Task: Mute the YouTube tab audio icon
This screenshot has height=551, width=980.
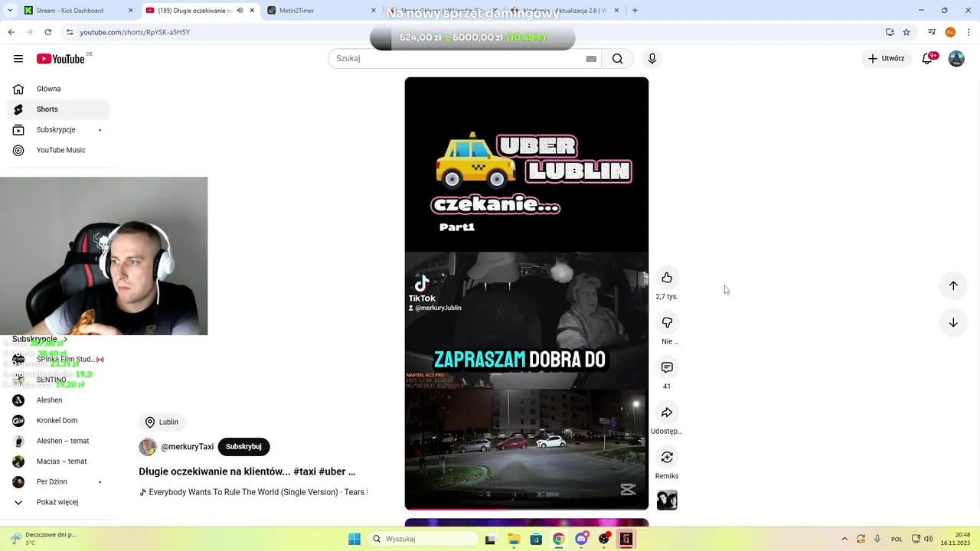Action: [x=240, y=11]
